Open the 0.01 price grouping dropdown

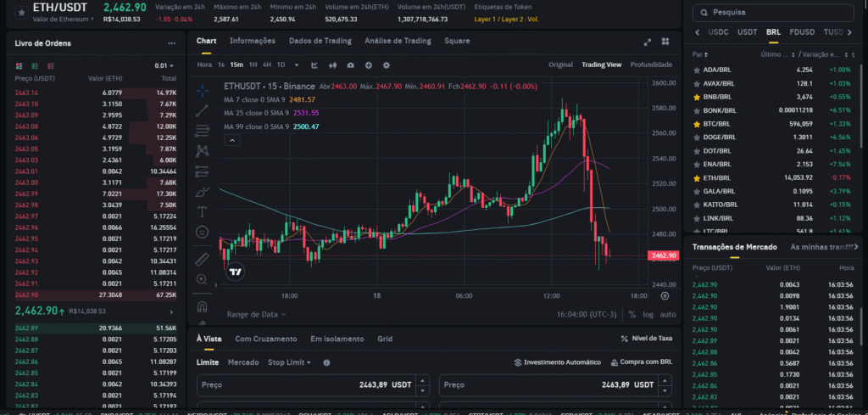point(164,66)
